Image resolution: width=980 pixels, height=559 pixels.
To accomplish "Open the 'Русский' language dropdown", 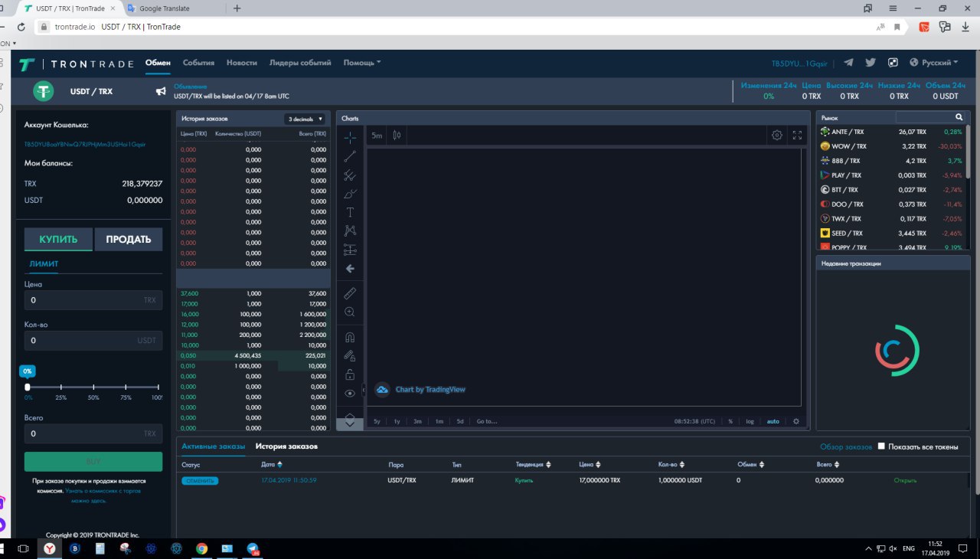I will click(x=933, y=63).
